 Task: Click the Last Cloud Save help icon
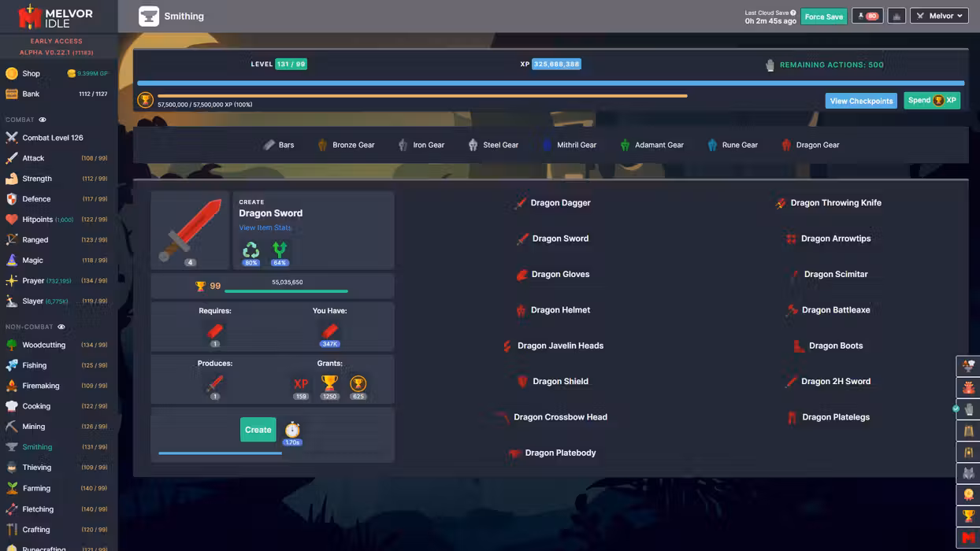pyautogui.click(x=793, y=13)
